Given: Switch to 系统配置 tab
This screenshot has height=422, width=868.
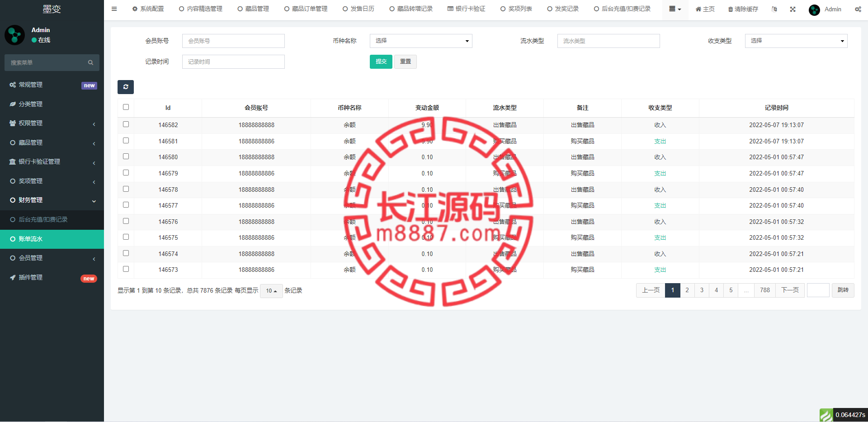Looking at the screenshot, I should coord(148,9).
